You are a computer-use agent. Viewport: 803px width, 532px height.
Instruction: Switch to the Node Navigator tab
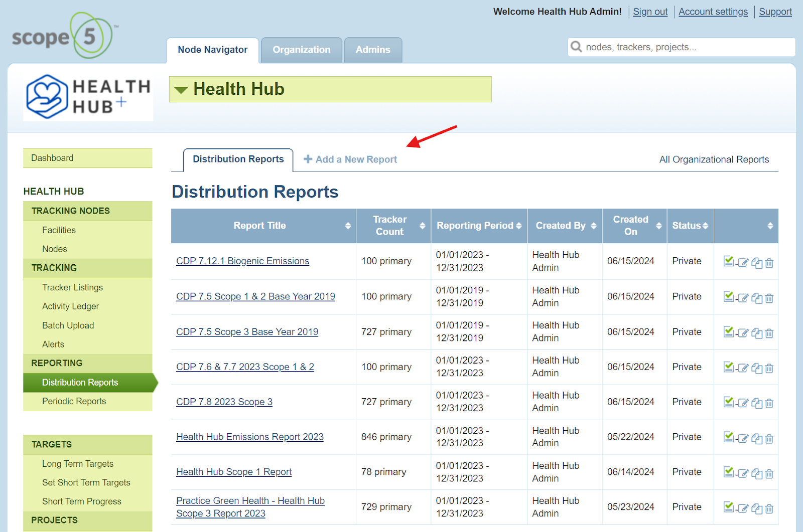[213, 50]
